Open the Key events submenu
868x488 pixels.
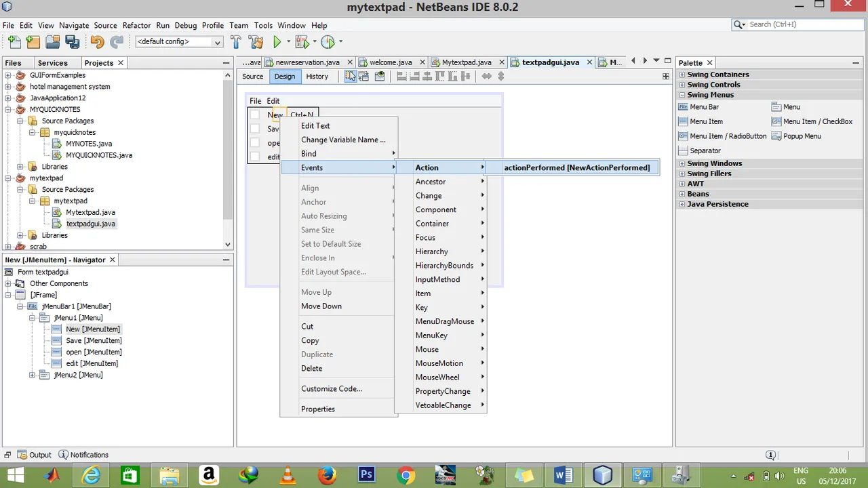click(x=441, y=307)
